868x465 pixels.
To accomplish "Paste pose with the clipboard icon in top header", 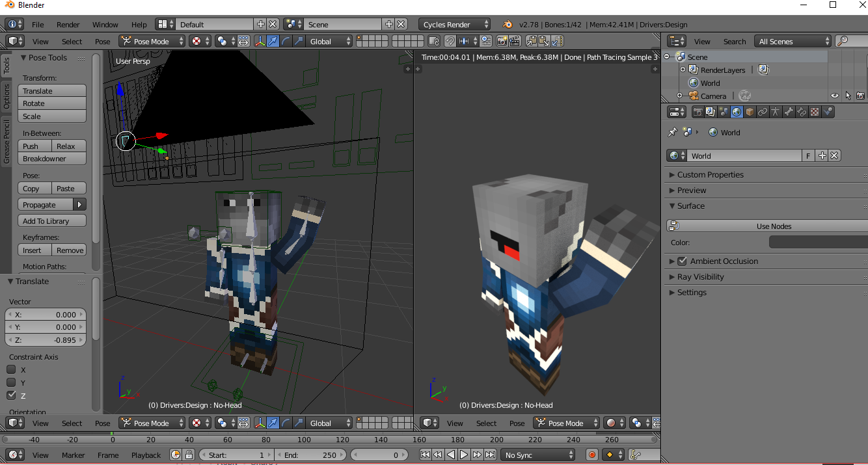I will pos(544,41).
